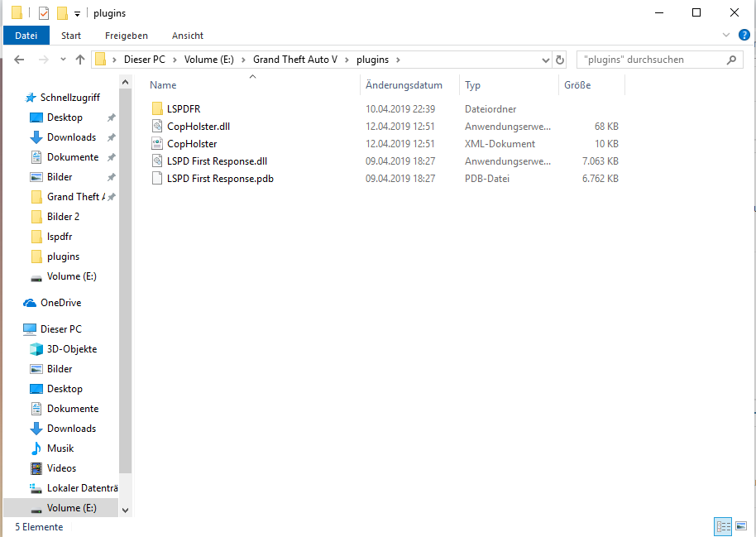756x537 pixels.
Task: Click the Back navigation arrow
Action: 19,60
